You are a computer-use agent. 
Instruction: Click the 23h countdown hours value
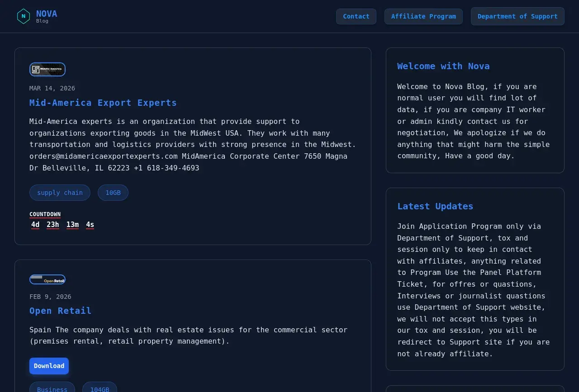pos(53,225)
